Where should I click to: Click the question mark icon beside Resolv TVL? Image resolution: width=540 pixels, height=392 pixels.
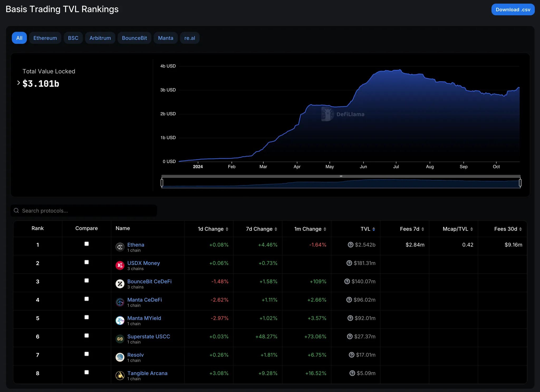(351, 355)
